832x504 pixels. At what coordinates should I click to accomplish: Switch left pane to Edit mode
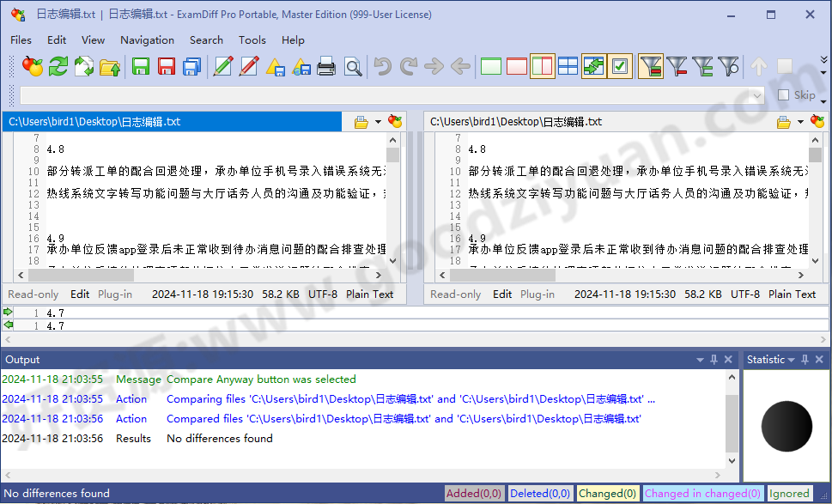click(79, 294)
